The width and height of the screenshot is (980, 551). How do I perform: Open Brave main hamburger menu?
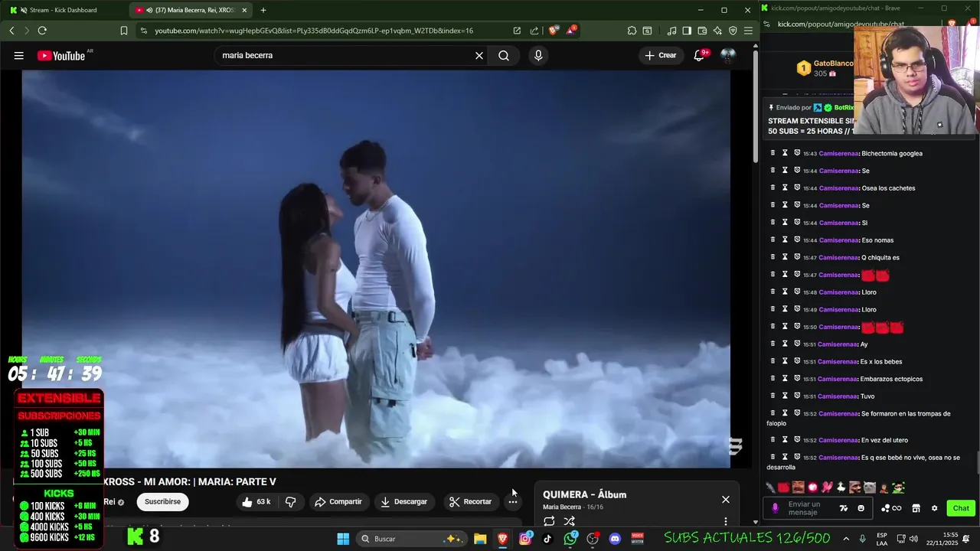pyautogui.click(x=748, y=31)
